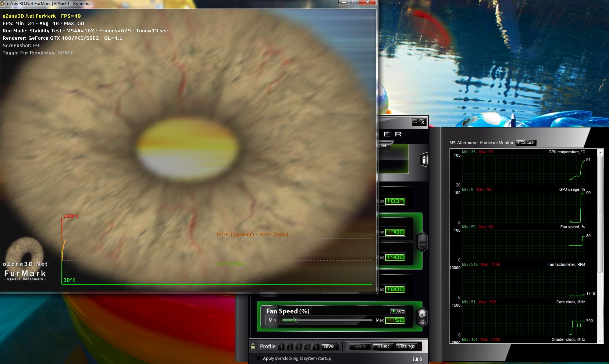Click the 'MSI Afterburner Hardware Monitor' title
Screen dimensions: 609x364
tap(481, 143)
